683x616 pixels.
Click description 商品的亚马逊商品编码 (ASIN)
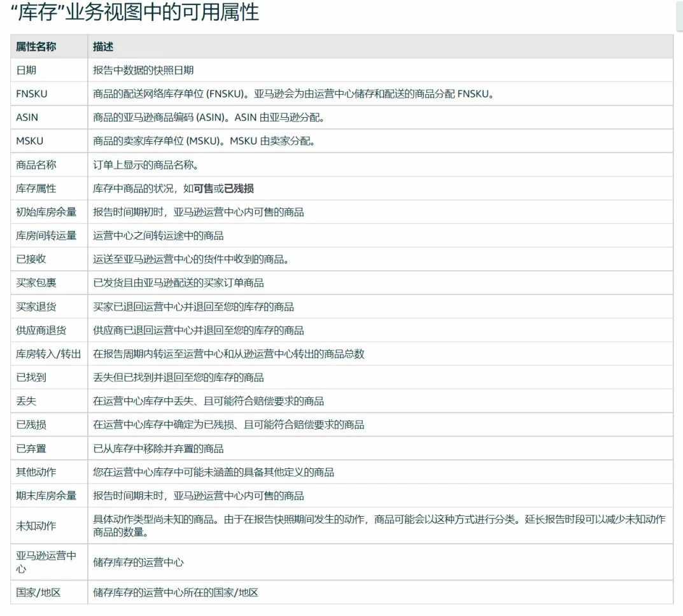click(x=208, y=118)
